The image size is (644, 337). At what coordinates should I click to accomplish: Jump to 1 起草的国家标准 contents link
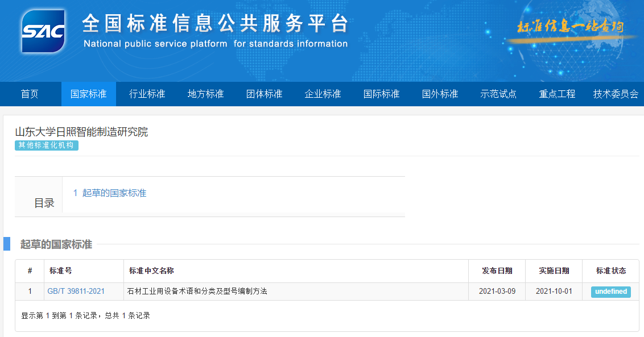(110, 193)
